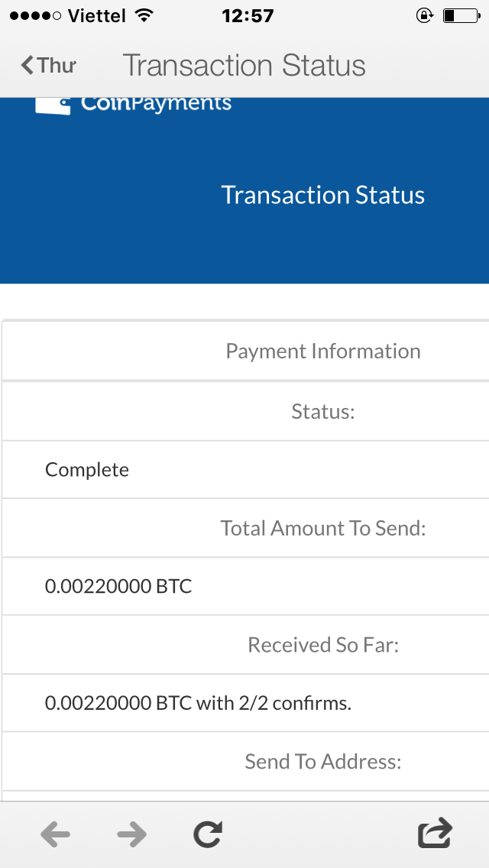Tap the cellular signal dots

click(x=35, y=15)
